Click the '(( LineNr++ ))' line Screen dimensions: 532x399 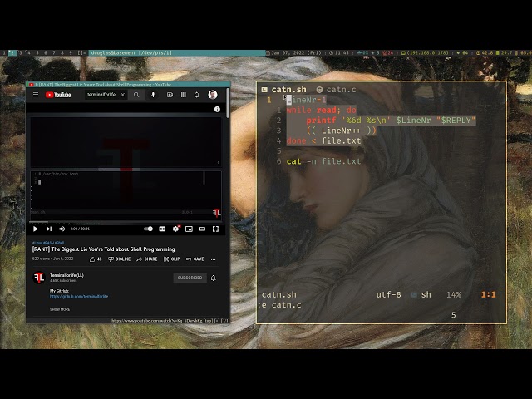click(342, 131)
